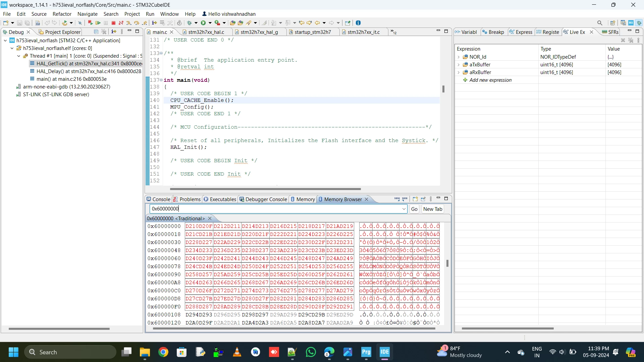The image size is (644, 362).
Task: Switch to stm32h7xx_hal.c editor tab
Action: [206, 32]
